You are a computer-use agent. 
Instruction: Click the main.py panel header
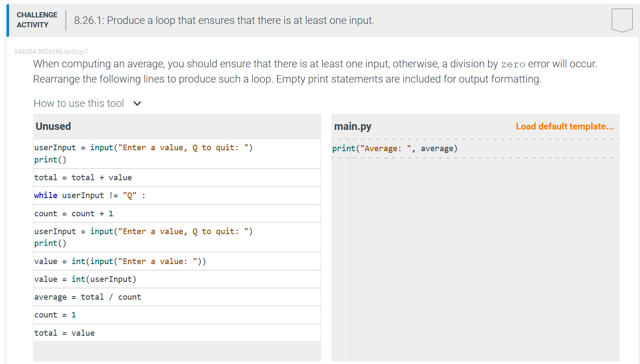(x=353, y=126)
